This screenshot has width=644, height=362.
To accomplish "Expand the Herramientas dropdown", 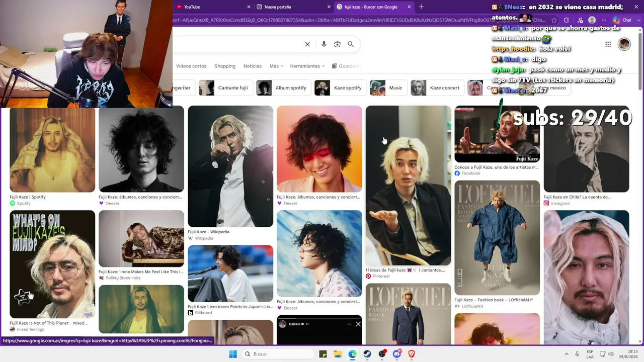I will point(307,66).
